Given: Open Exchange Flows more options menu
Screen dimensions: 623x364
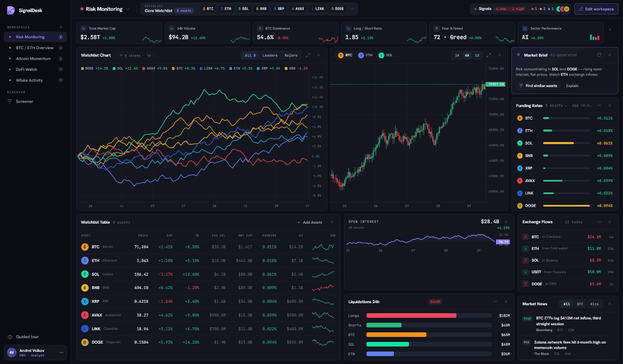Looking at the screenshot, I should pyautogui.click(x=599, y=222).
